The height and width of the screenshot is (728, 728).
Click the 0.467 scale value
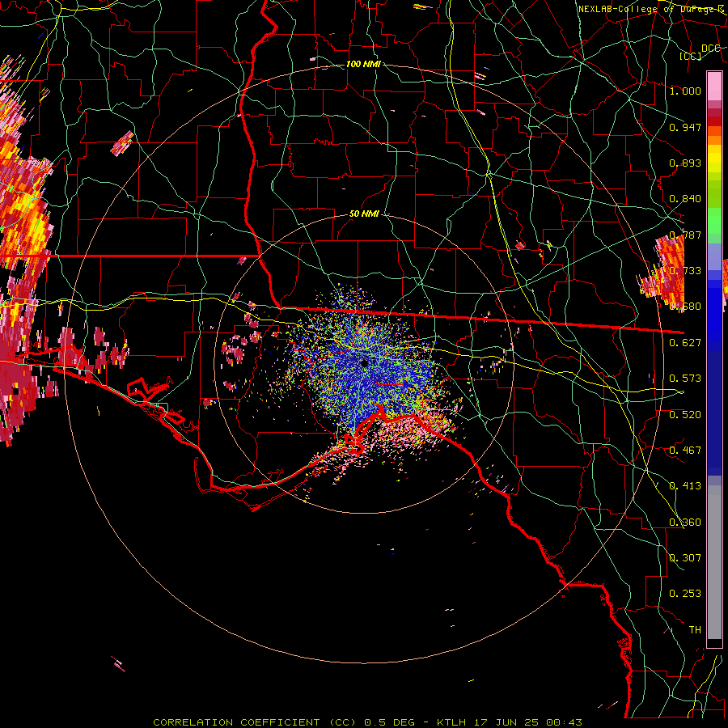685,451
